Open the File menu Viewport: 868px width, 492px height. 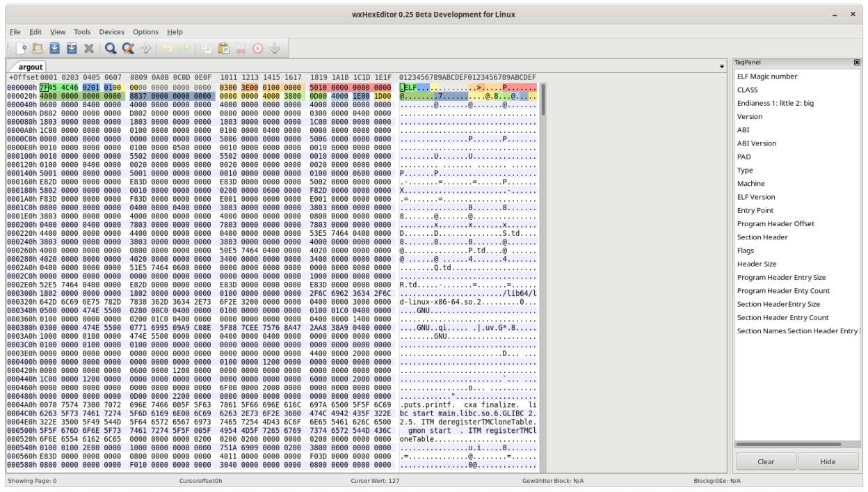click(15, 32)
